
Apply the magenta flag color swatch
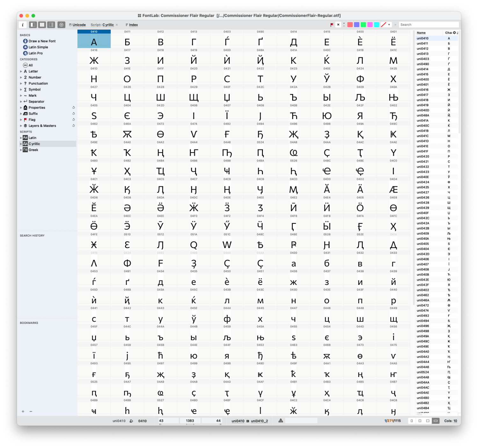[370, 25]
